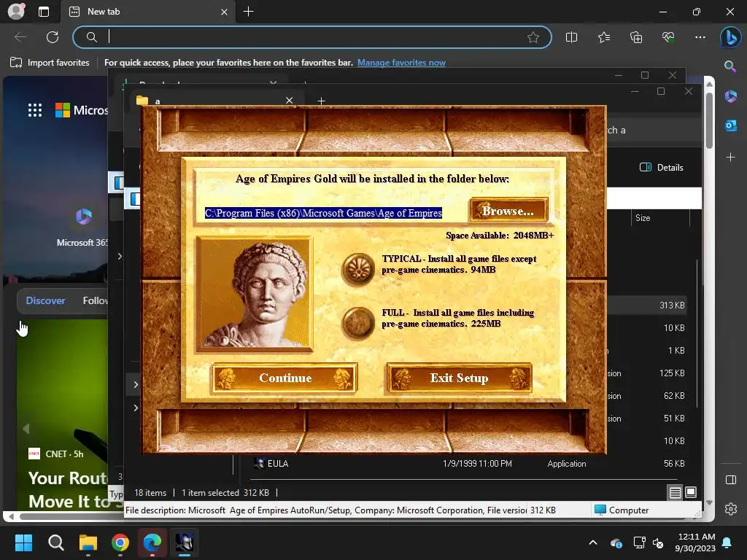Click the Edge address bar
Viewport: 747px width, 560px height.
point(312,37)
